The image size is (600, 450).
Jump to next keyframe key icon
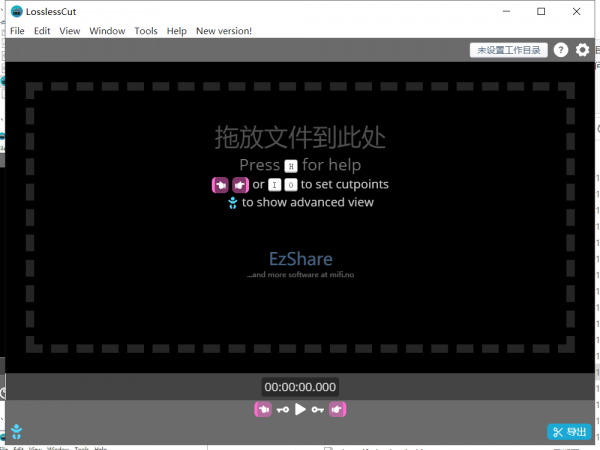click(318, 410)
